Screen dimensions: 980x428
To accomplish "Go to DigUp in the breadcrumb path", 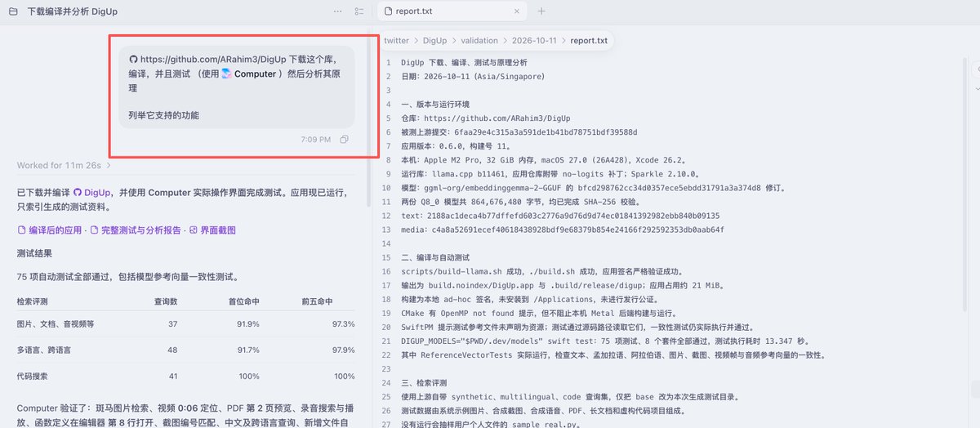I will [x=434, y=40].
